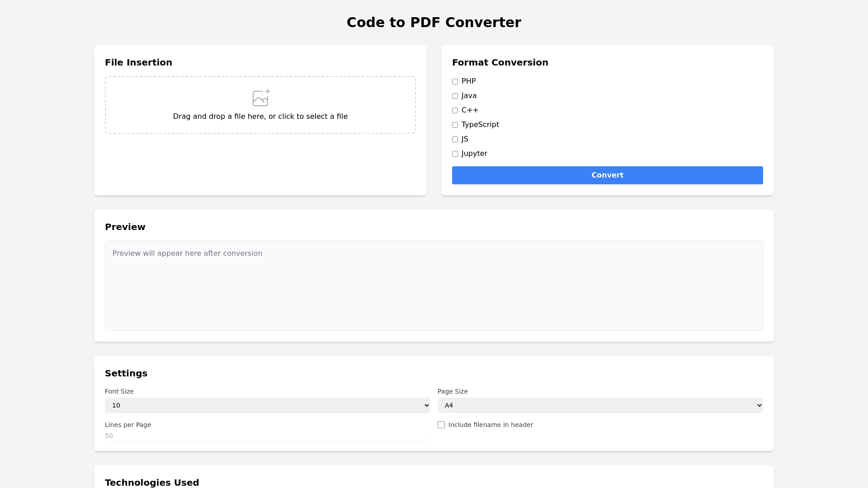Click the Lines per Page input field
This screenshot has width=868, height=488.
click(x=267, y=436)
